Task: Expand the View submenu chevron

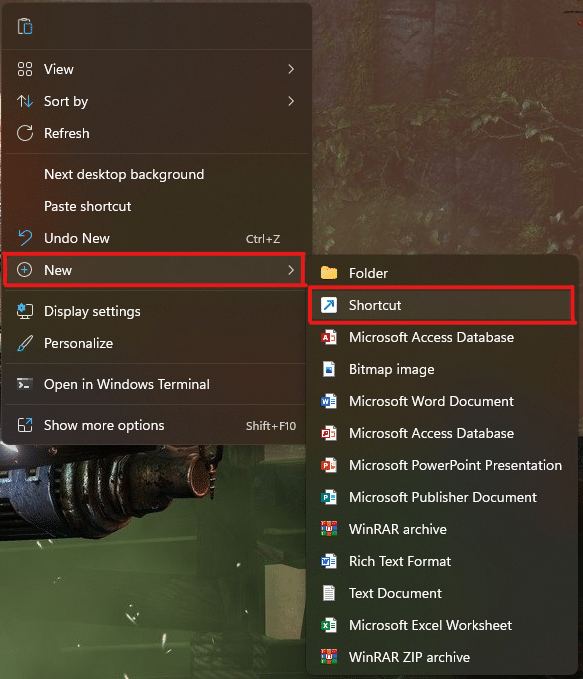Action: (x=291, y=69)
